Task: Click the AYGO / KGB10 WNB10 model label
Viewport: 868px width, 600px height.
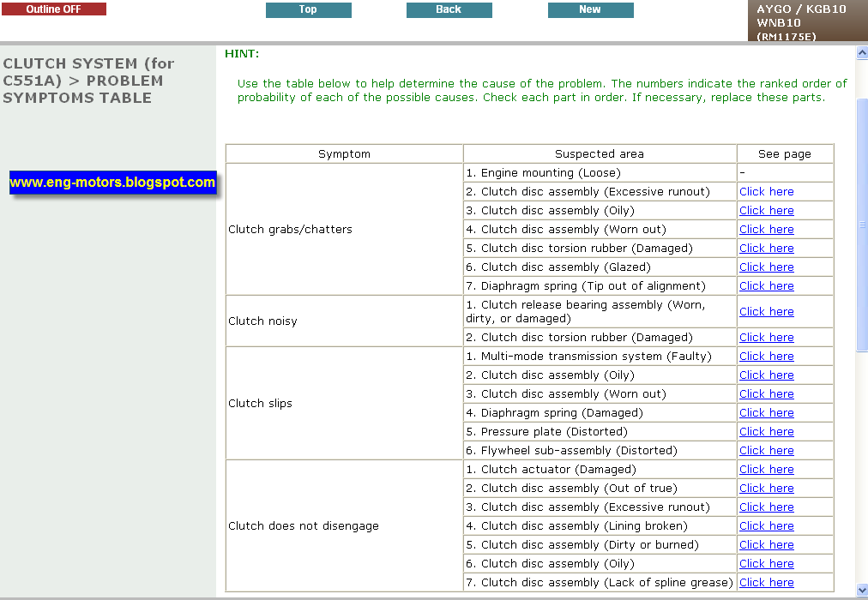Action: tap(808, 21)
